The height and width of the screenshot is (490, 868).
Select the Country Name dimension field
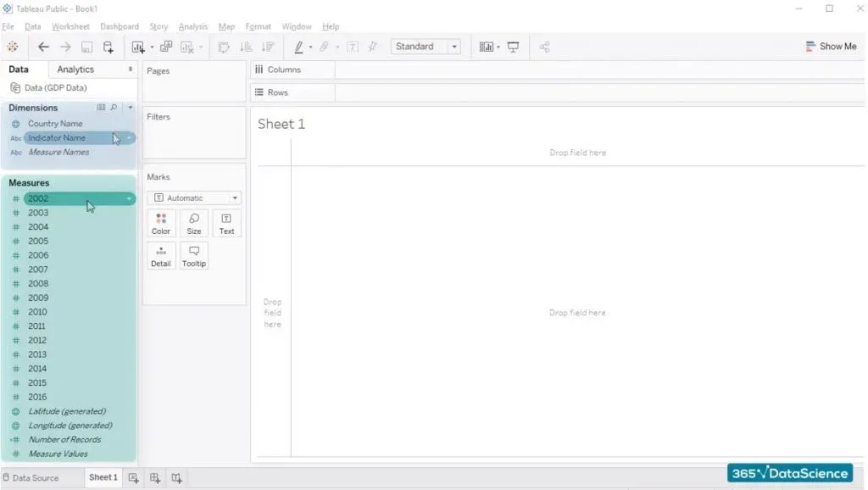coord(55,124)
